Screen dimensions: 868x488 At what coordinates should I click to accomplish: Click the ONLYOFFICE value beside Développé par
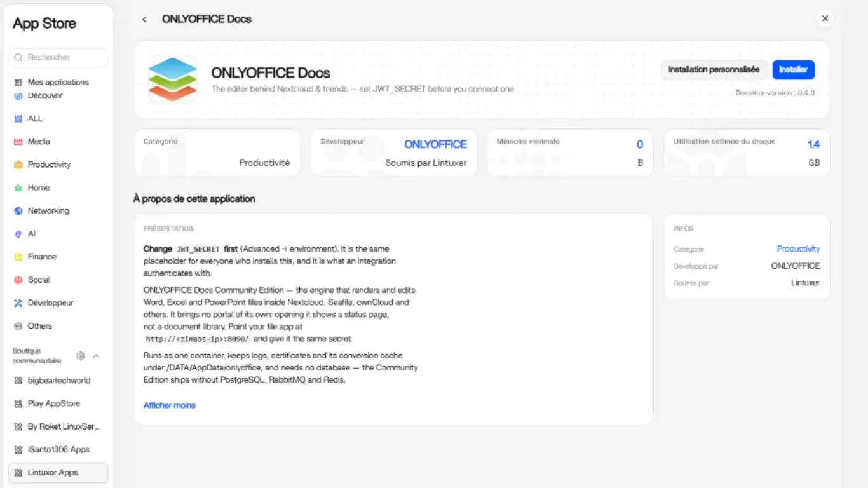[796, 266]
